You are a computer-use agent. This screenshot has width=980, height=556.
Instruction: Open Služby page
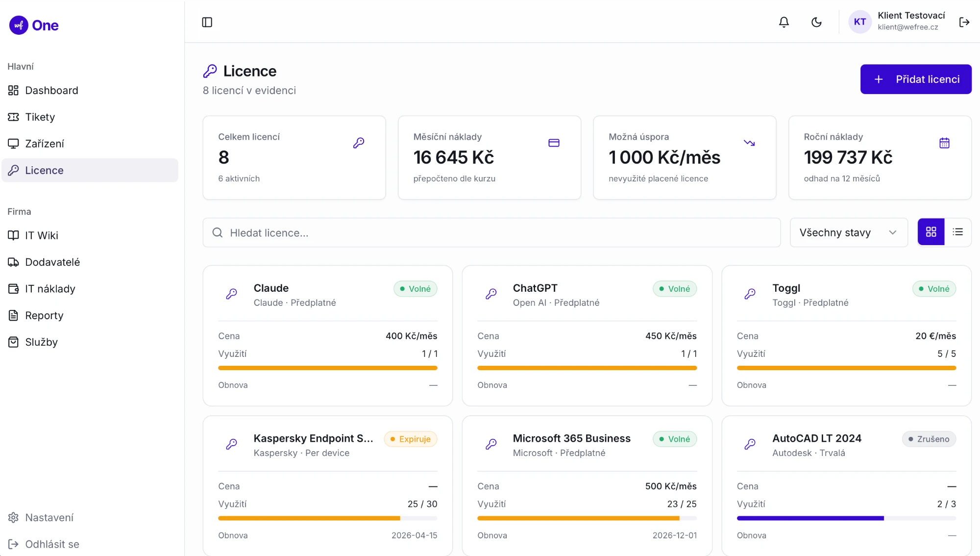point(90,342)
